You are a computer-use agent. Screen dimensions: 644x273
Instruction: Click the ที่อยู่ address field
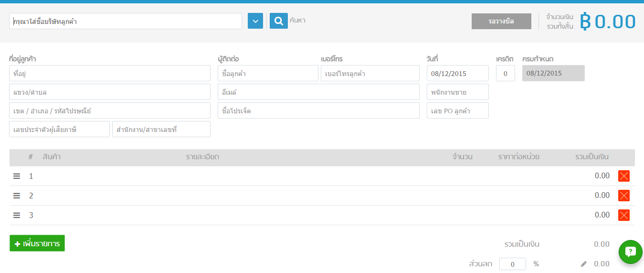click(110, 73)
